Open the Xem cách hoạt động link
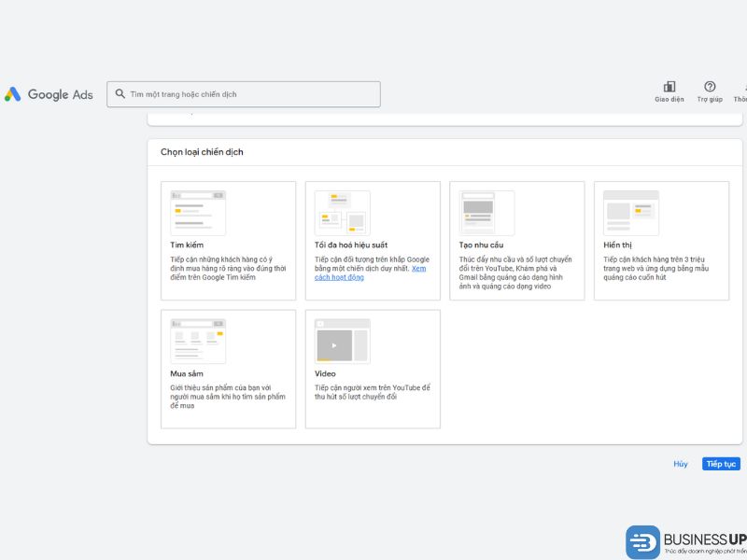 340,277
